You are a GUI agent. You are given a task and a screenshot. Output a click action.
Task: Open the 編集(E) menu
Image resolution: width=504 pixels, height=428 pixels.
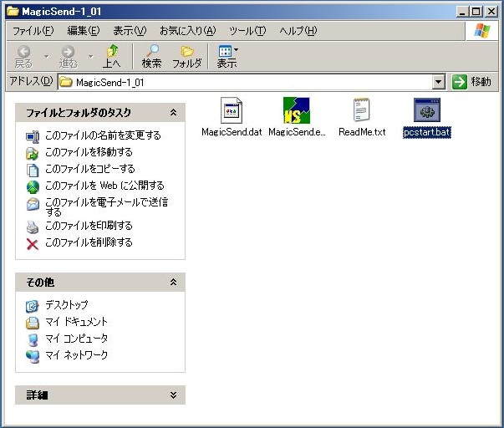tap(84, 31)
